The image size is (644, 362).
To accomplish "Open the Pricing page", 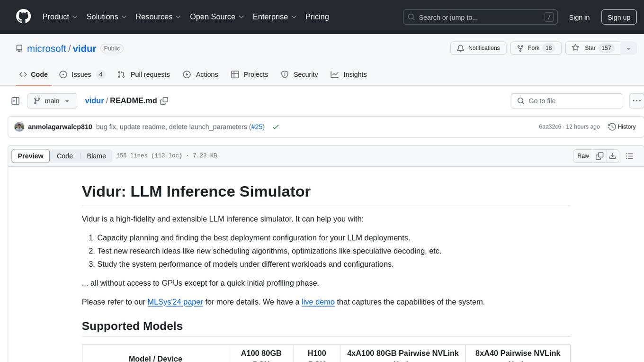I will pos(317,17).
